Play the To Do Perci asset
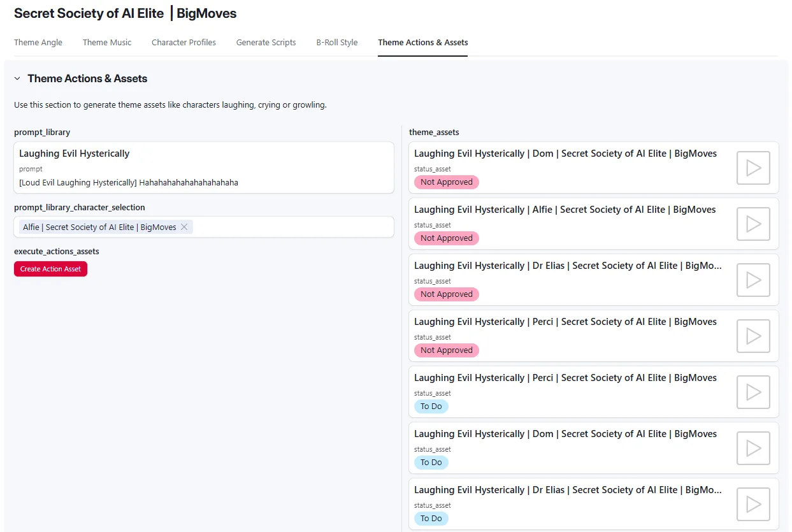This screenshot has height=532, width=792. pyautogui.click(x=753, y=392)
